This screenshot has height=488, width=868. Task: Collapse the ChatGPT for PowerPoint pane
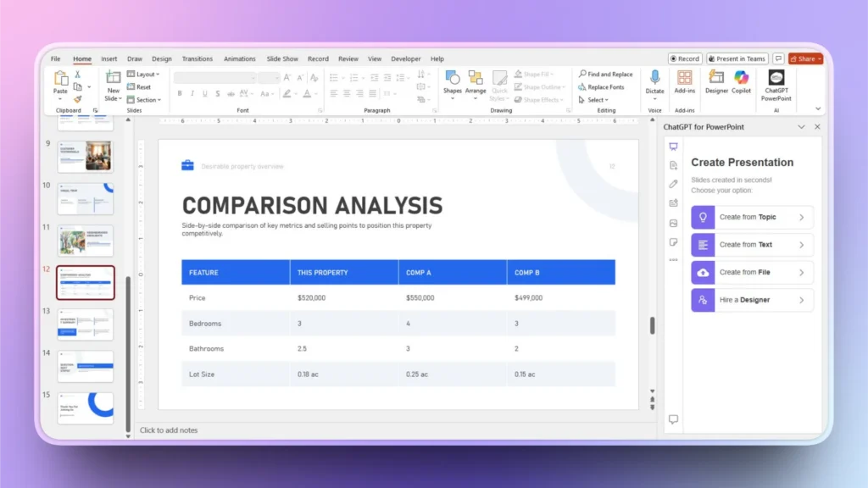click(801, 126)
